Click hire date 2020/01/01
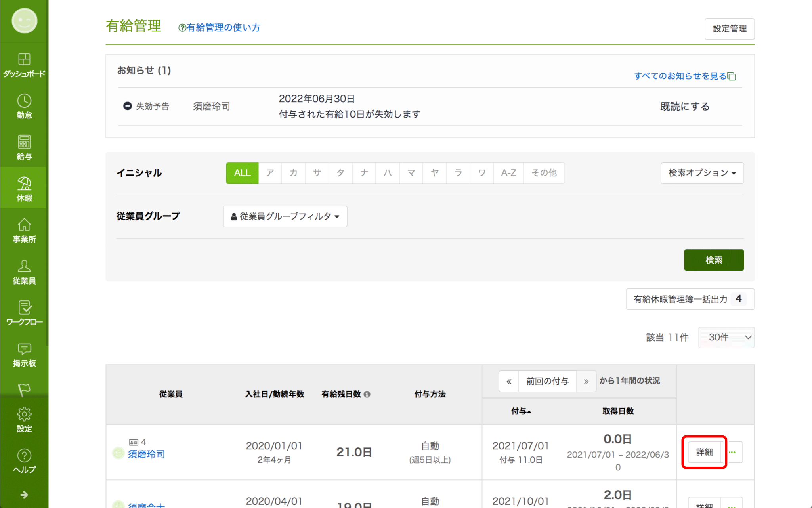This screenshot has height=508, width=812. click(274, 446)
